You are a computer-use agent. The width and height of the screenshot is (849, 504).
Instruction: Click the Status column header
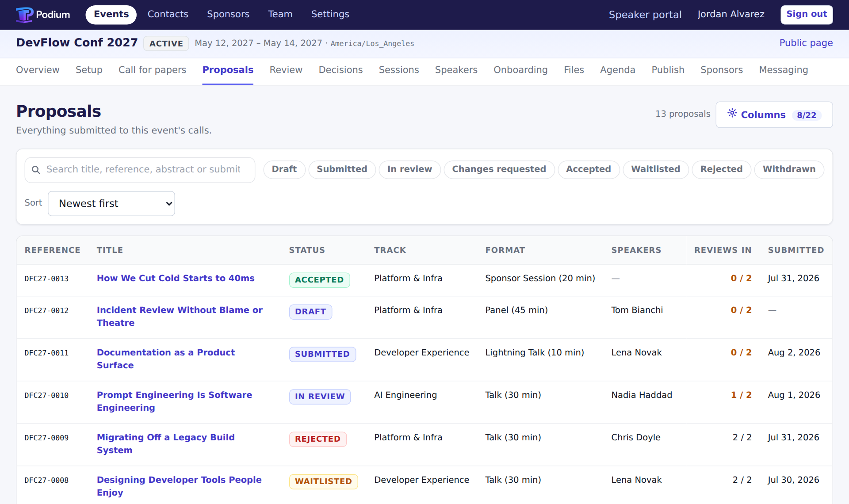(x=307, y=250)
